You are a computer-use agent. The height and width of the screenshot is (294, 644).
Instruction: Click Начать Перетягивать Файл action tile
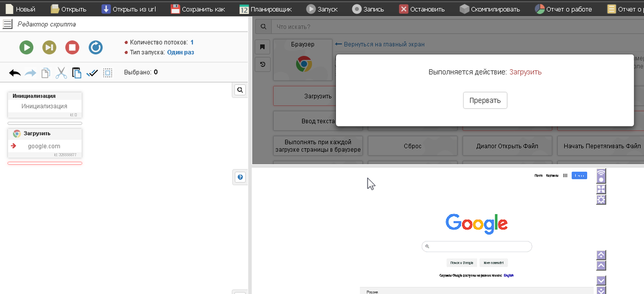coord(602,145)
